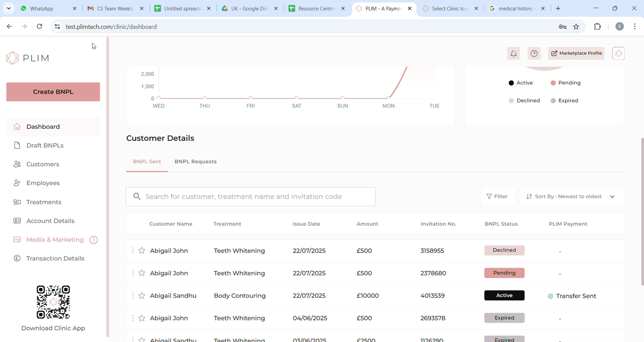Star the Declined Abigail John row
The image size is (644, 342).
[142, 250]
